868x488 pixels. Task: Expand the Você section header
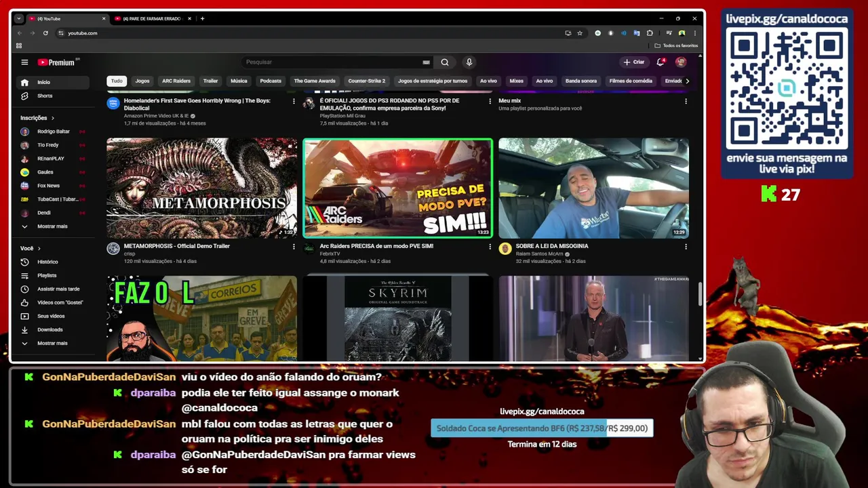click(31, 248)
